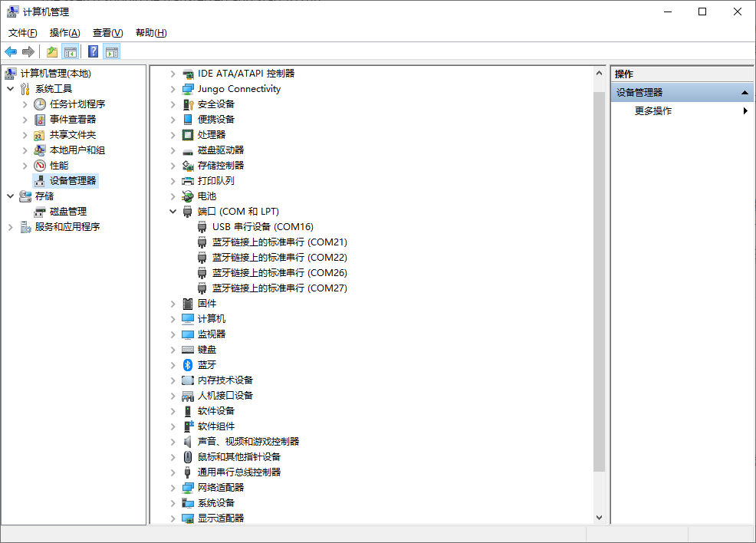This screenshot has height=543, width=756.
Task: Open the 查看(V) menu
Action: click(x=107, y=33)
